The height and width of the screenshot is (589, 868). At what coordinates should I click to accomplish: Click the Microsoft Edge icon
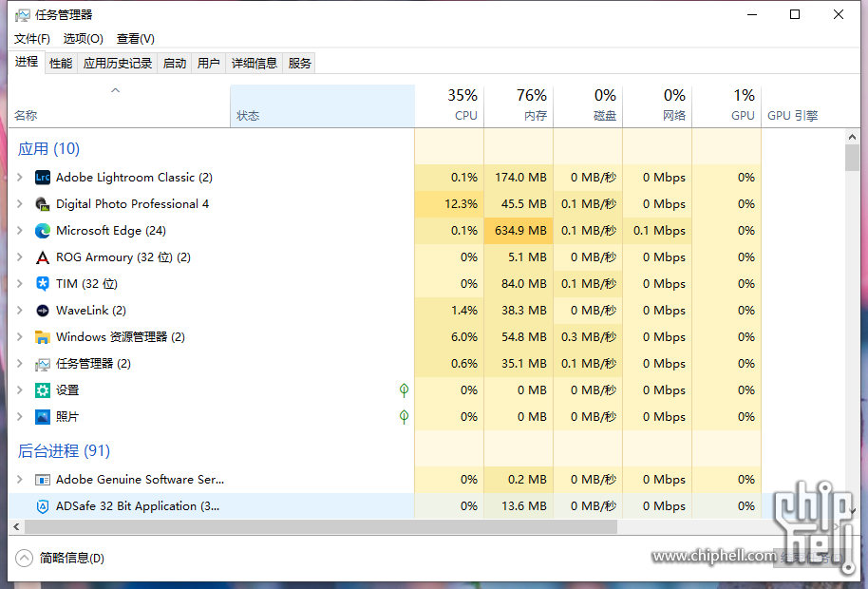[x=43, y=230]
